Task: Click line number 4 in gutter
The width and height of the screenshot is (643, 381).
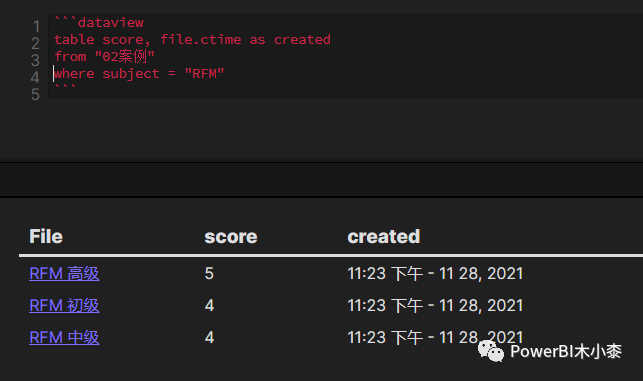Action: [x=35, y=77]
